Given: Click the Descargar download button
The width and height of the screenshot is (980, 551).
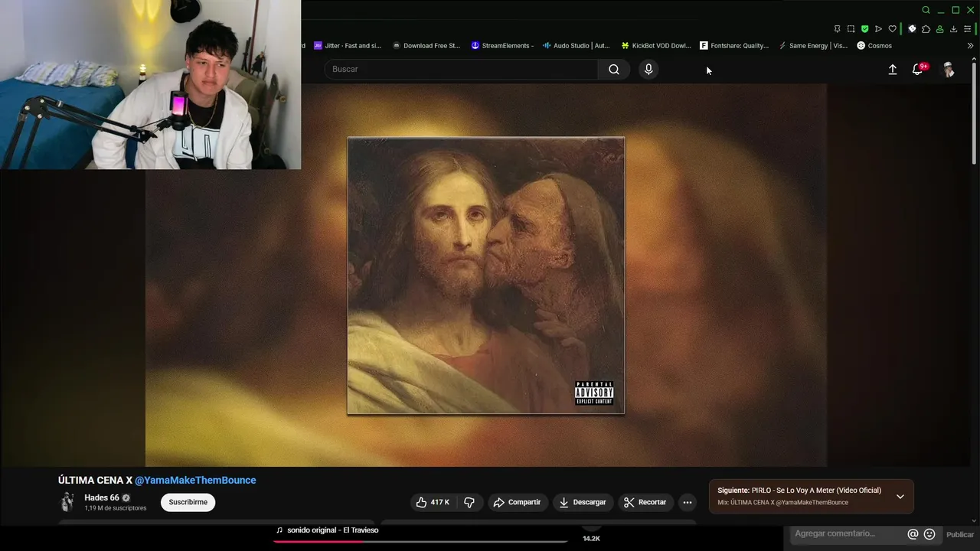Looking at the screenshot, I should (583, 502).
